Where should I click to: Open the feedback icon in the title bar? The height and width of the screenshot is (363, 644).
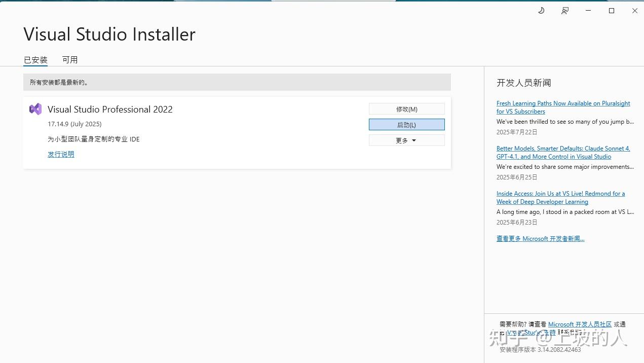564,10
